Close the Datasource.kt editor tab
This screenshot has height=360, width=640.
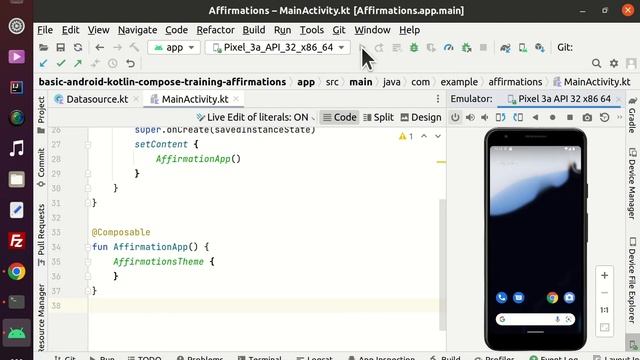pyautogui.click(x=136, y=99)
